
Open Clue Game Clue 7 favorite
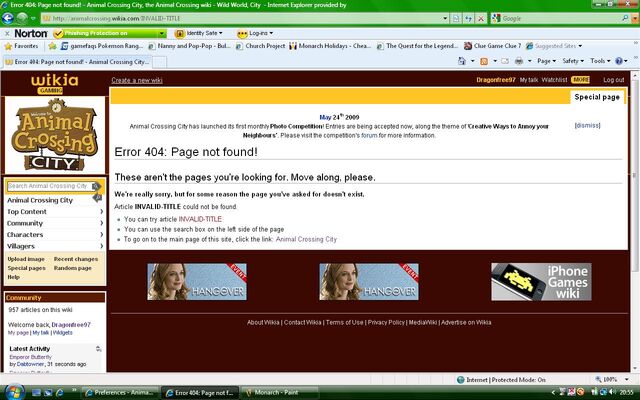point(493,46)
